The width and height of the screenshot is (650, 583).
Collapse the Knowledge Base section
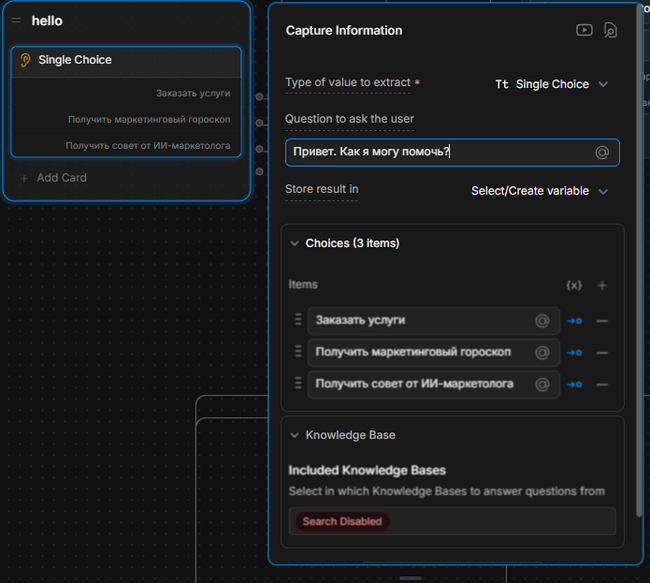coord(295,435)
